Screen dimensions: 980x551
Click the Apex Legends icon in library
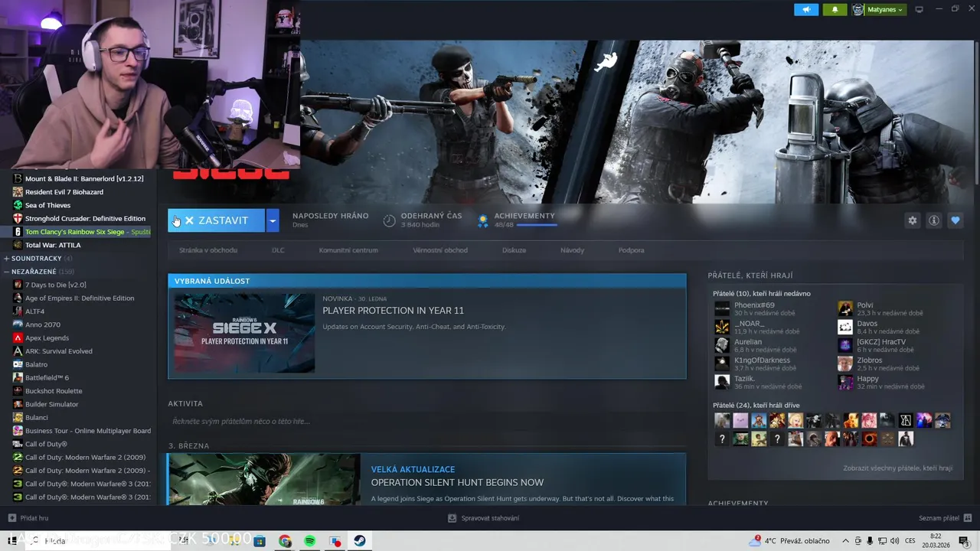point(18,337)
